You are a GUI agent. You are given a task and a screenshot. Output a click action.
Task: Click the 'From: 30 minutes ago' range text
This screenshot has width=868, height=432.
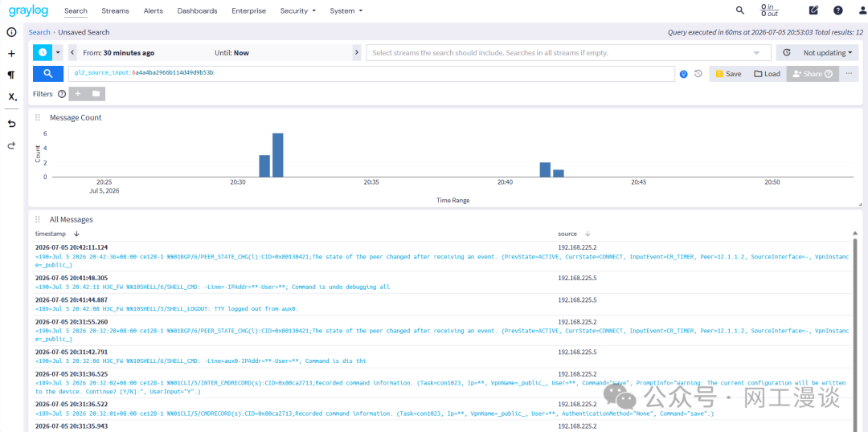click(x=118, y=53)
